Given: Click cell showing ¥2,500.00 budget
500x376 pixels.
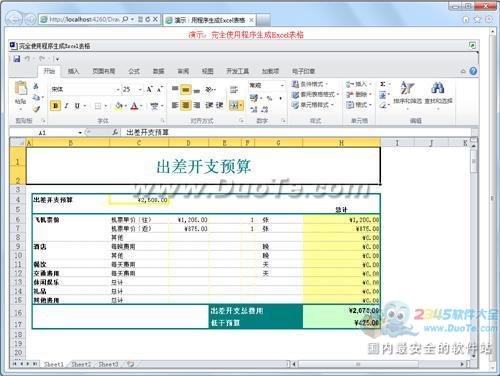Looking at the screenshot, I should coord(139,200).
